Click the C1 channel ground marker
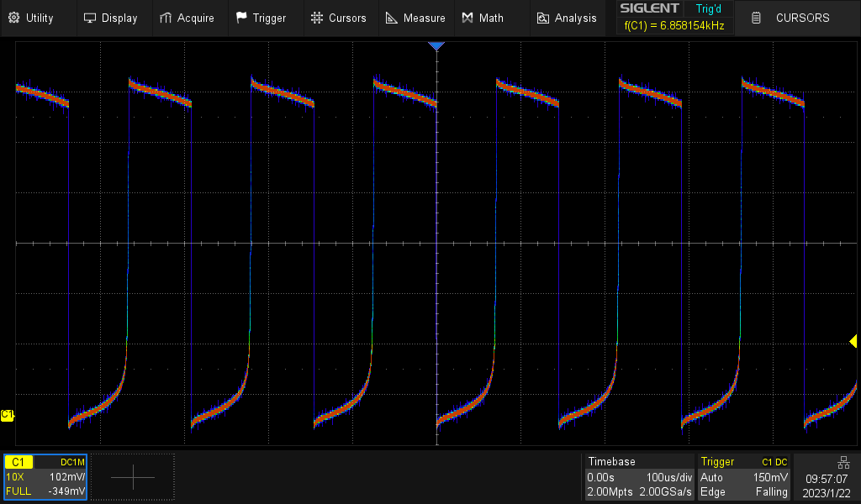 pyautogui.click(x=8, y=415)
